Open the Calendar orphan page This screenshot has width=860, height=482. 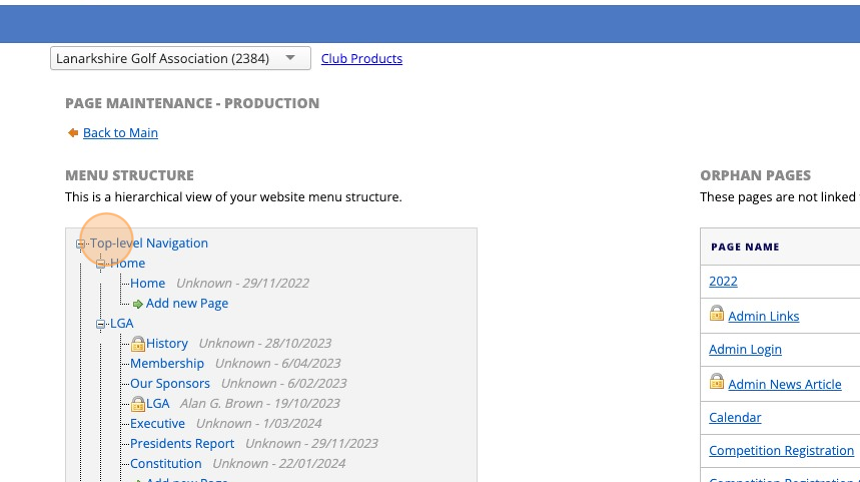735,417
